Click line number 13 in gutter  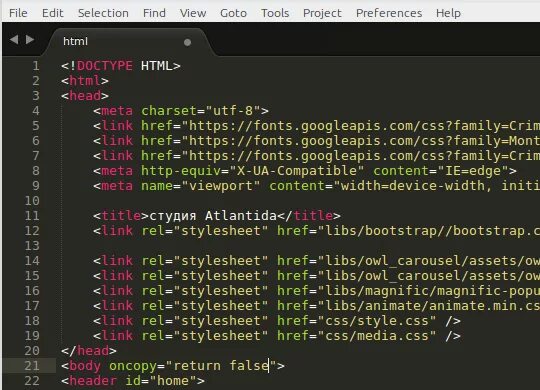32,246
